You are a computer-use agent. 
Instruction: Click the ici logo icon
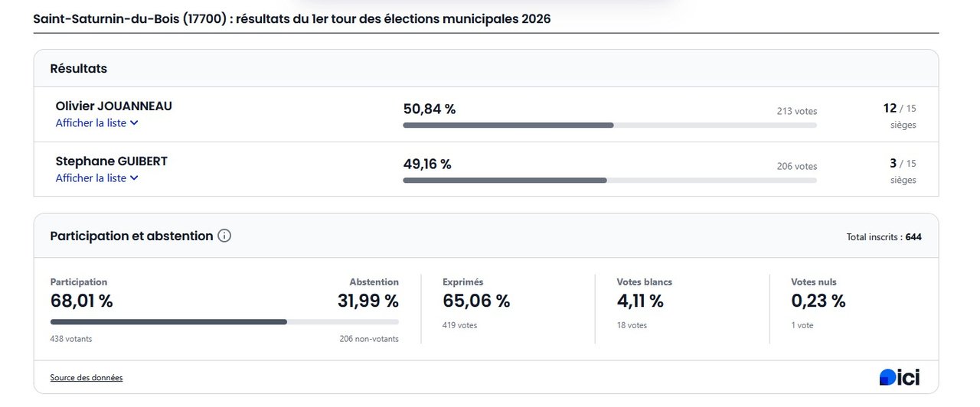pyautogui.click(x=900, y=377)
